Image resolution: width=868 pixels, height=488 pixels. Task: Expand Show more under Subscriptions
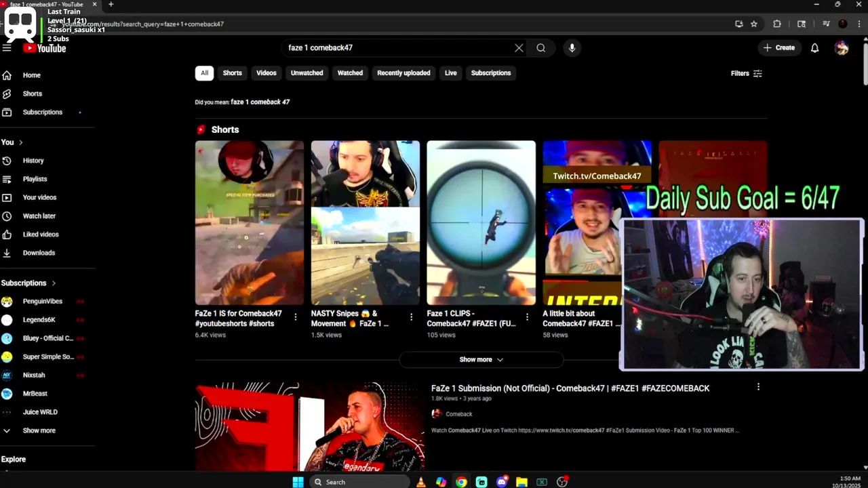(x=39, y=430)
